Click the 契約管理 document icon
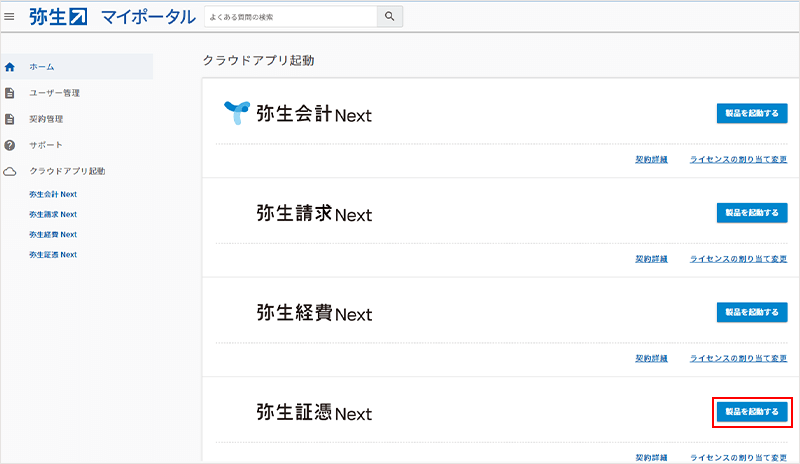 10,119
